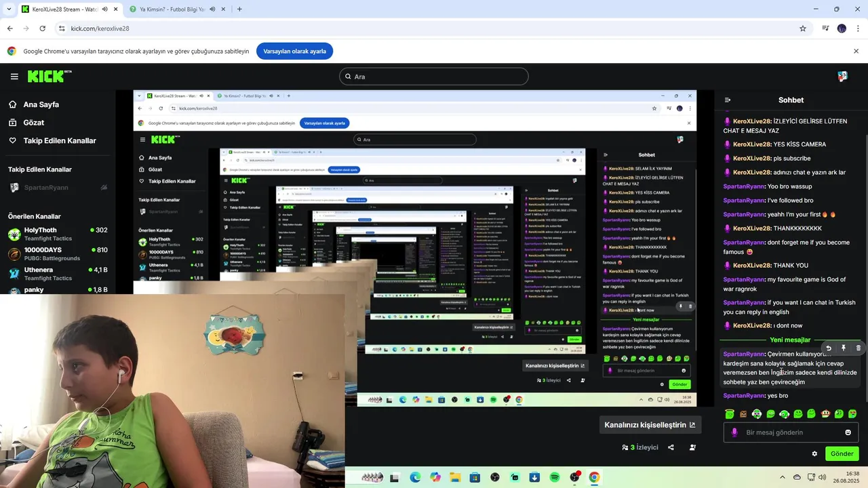
Task: Show hidden system tray icons
Action: 782,477
